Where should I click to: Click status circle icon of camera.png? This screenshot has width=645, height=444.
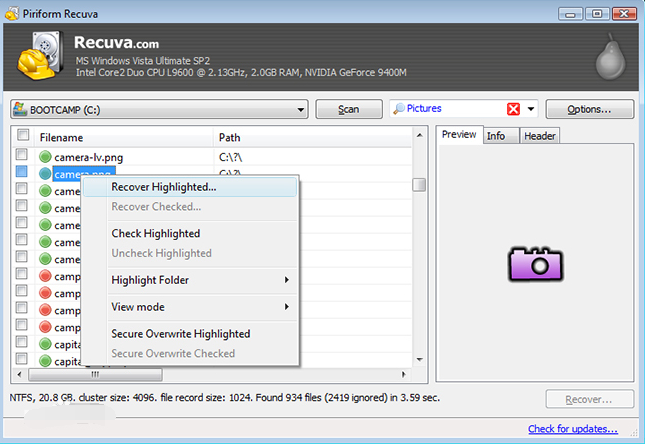[x=45, y=174]
